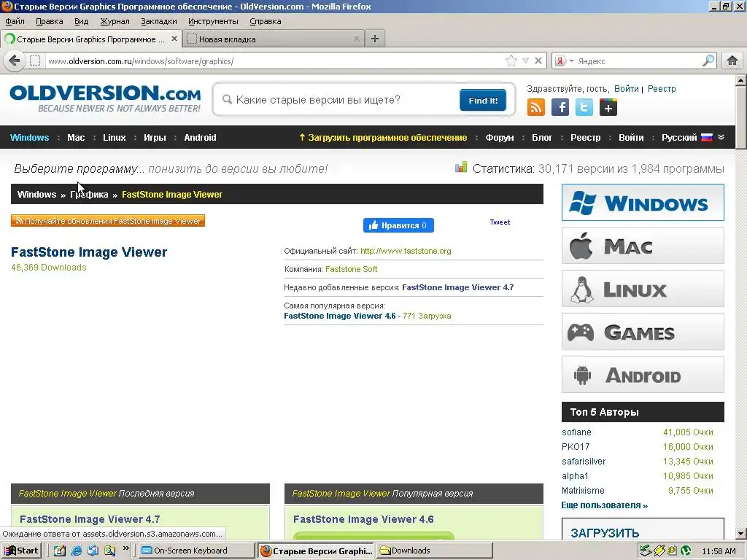Open the Вид menu
Viewport: 747px width, 560px height.
pos(82,21)
